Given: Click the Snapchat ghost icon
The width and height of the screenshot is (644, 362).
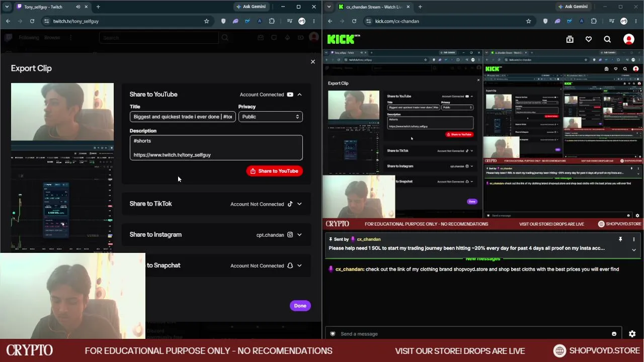Looking at the screenshot, I should pos(290,265).
